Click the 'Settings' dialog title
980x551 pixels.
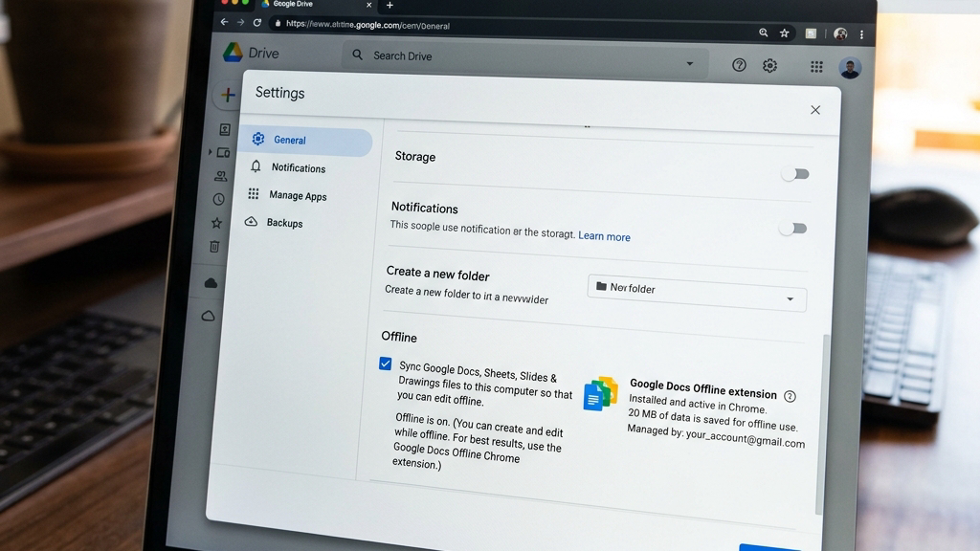[x=280, y=93]
